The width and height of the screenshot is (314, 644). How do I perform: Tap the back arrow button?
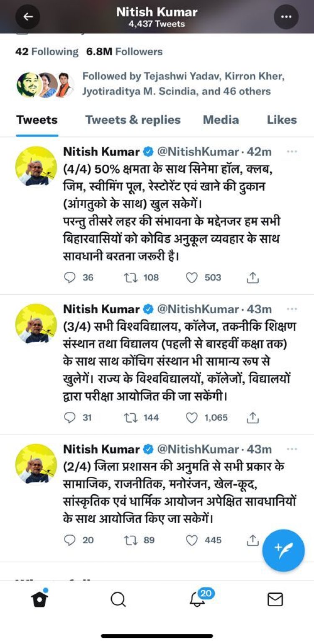pyautogui.click(x=28, y=17)
